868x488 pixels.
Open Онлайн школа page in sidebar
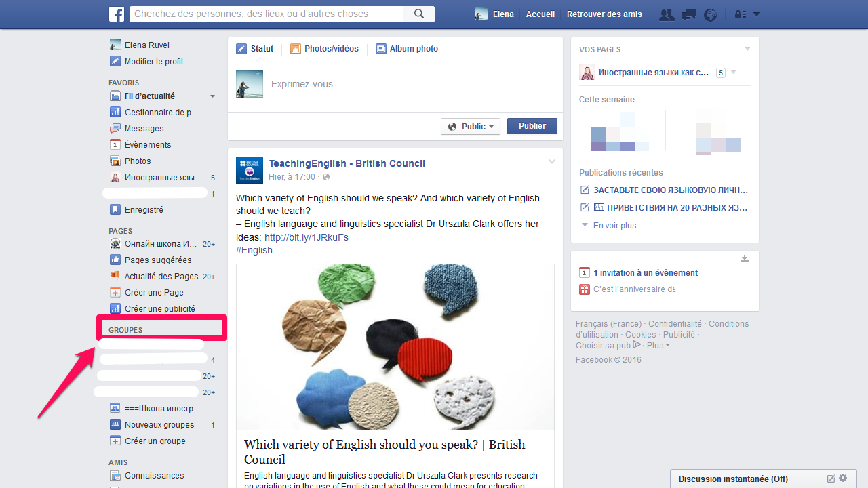coord(161,244)
